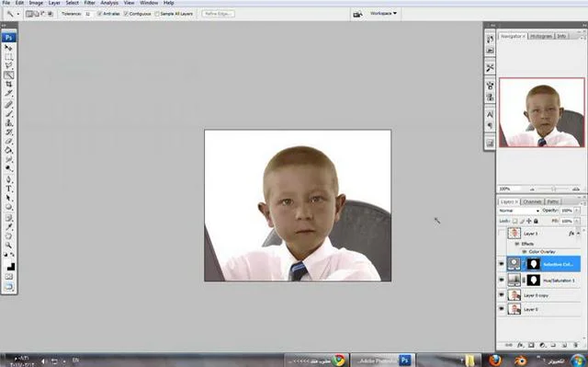The width and height of the screenshot is (588, 367).
Task: Enable Sample All Layers checkbox
Action: 157,14
